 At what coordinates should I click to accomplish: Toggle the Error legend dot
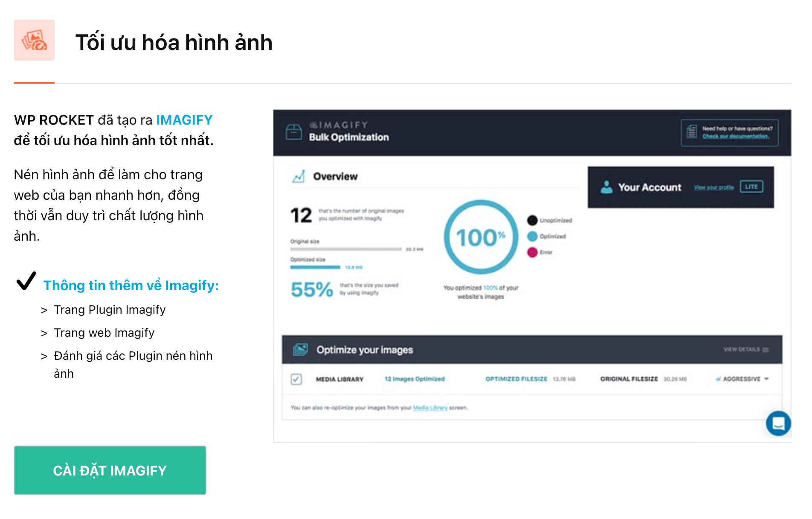point(532,252)
